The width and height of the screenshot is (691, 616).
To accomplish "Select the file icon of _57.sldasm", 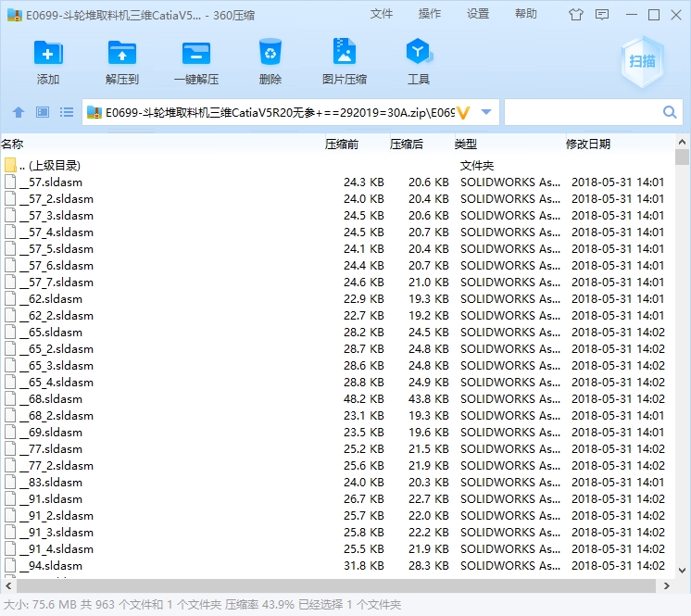I will pos(10,182).
